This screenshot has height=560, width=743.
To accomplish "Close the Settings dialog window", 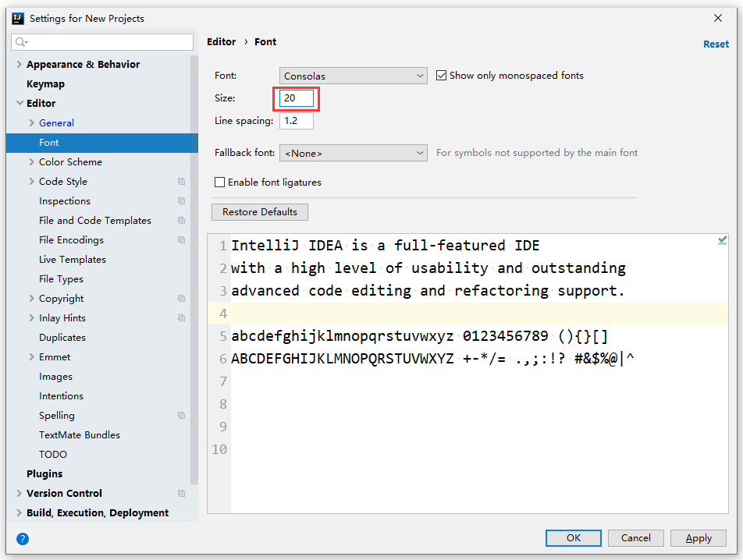I will tap(718, 18).
